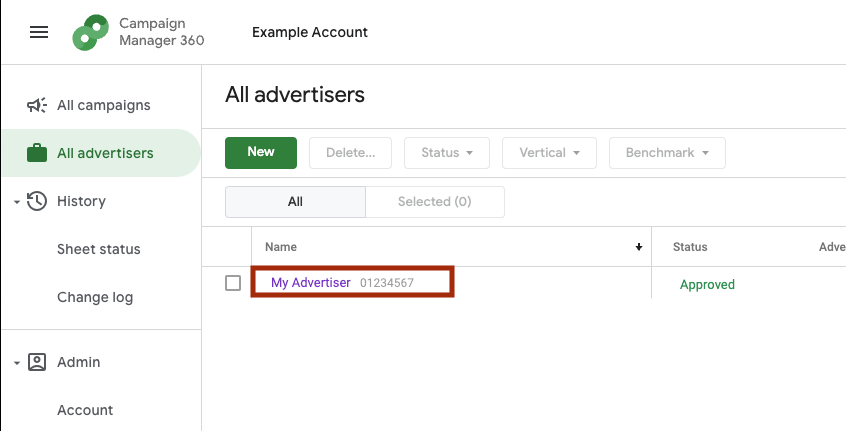Click the History clock icon

click(x=37, y=201)
